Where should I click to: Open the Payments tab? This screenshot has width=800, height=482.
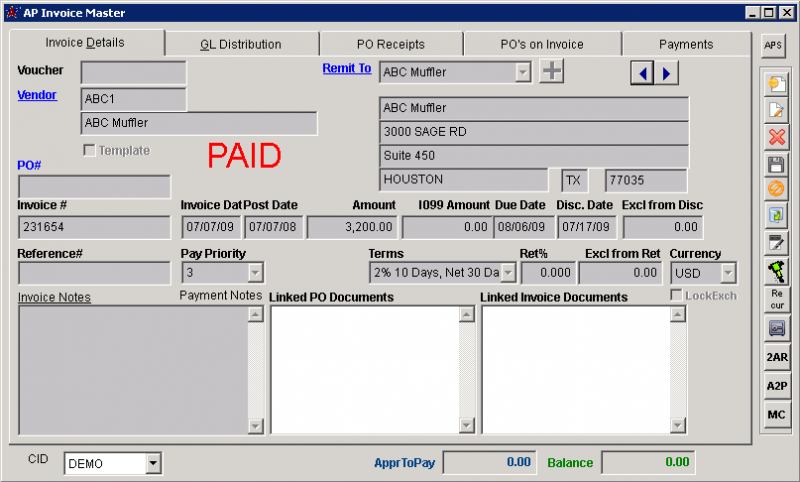(x=685, y=44)
